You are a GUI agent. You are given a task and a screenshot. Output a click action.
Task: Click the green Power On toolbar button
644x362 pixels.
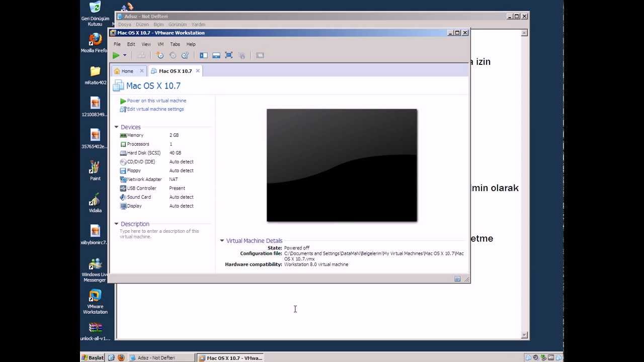[116, 55]
